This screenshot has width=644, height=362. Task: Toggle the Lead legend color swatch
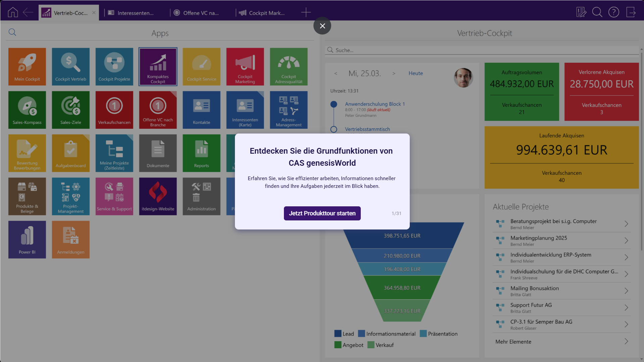pos(338,334)
